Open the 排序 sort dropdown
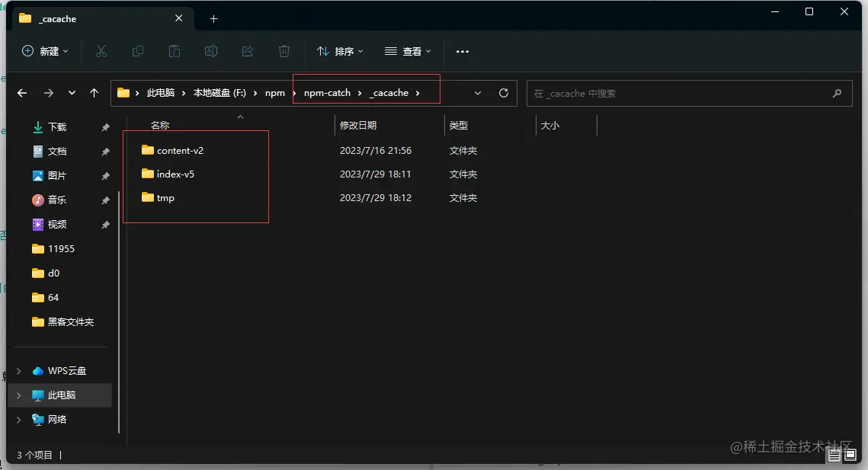The image size is (868, 470). point(341,51)
